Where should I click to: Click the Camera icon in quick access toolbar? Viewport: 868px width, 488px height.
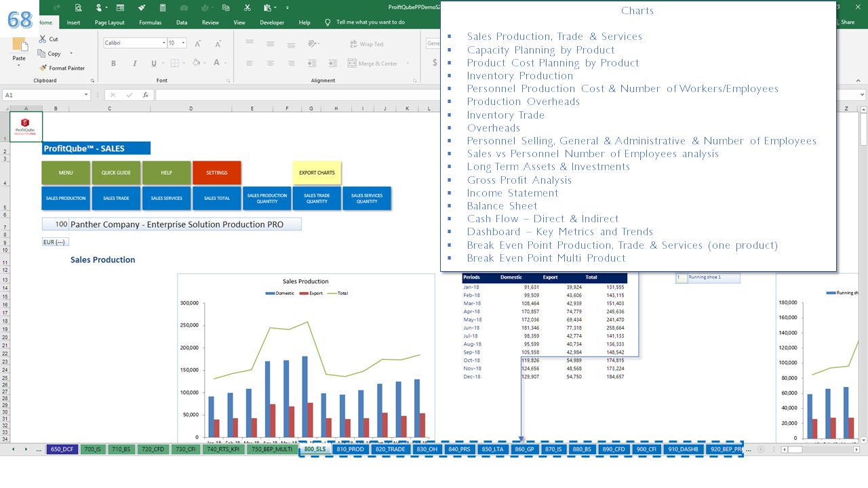click(184, 7)
